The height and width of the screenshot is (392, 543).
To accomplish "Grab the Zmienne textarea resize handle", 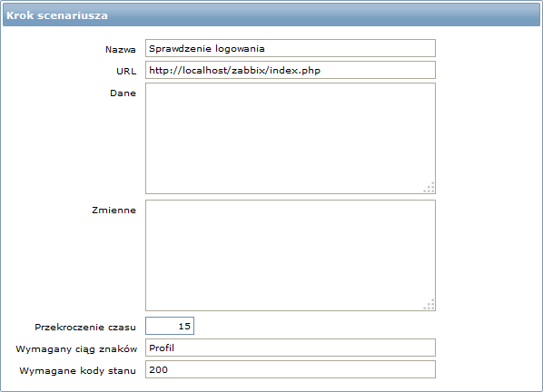I will [x=429, y=305].
